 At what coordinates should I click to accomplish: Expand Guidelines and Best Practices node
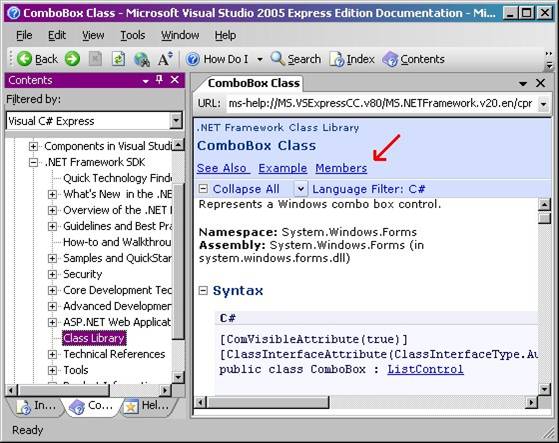52,226
